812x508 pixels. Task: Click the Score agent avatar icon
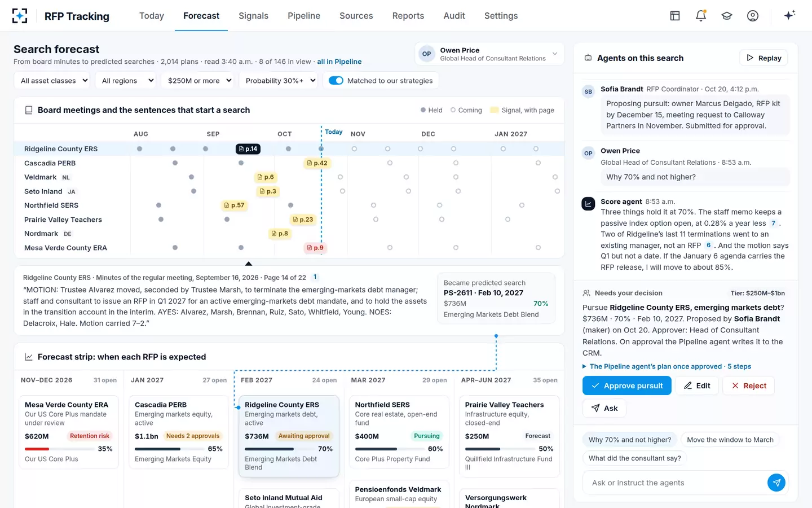coord(588,204)
